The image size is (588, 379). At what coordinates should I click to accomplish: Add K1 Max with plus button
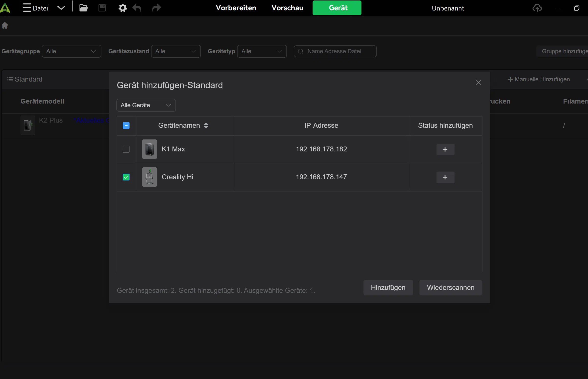click(x=445, y=149)
